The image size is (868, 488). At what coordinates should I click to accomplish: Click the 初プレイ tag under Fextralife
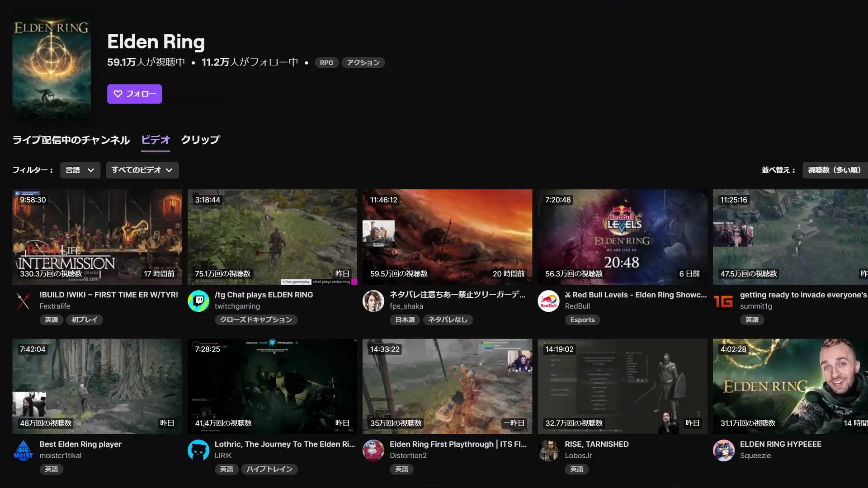pyautogui.click(x=85, y=320)
